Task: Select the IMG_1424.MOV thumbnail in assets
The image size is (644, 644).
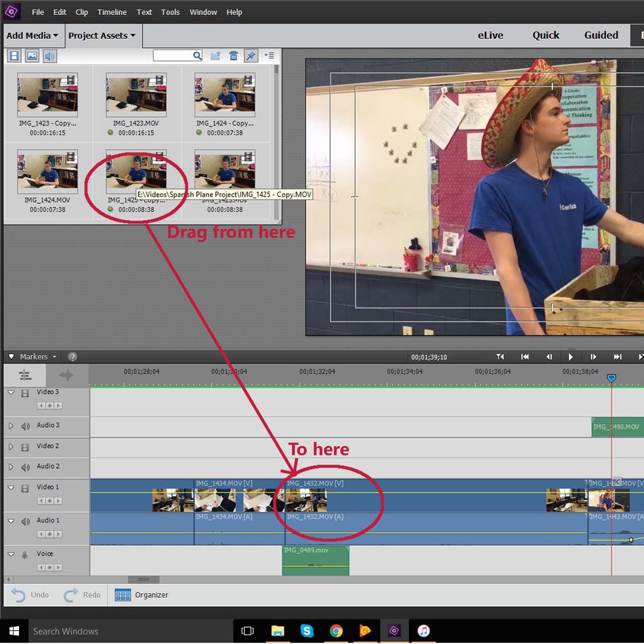Action: 47,172
